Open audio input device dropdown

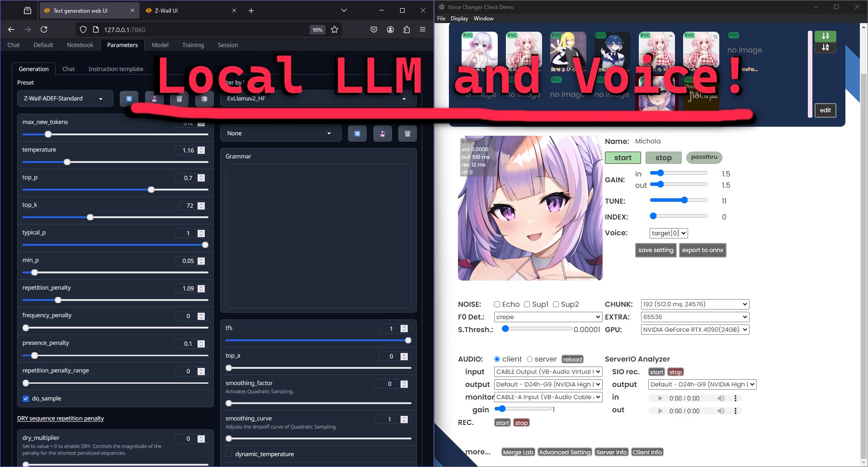tap(548, 372)
